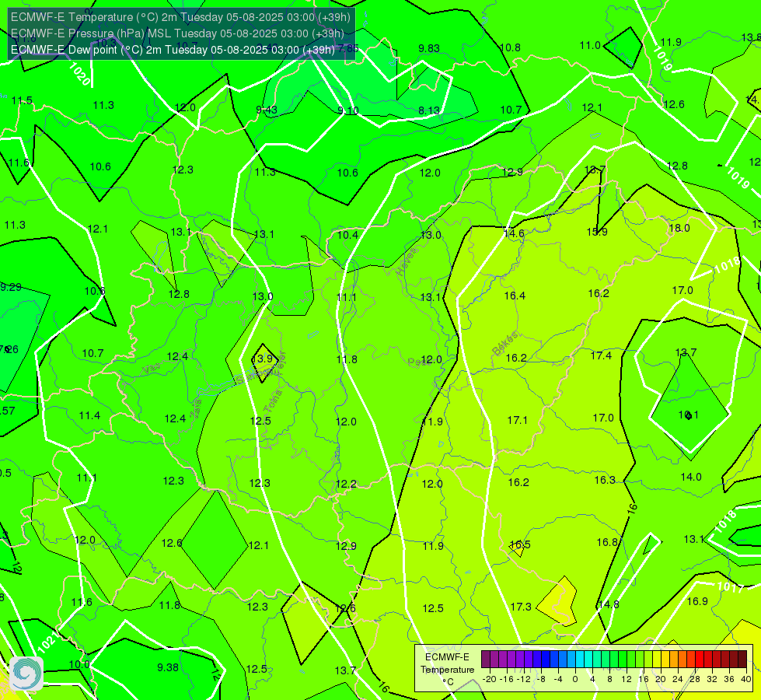Click the 13.9 value inside diamond contour
This screenshot has width=761, height=700.
[x=263, y=359]
